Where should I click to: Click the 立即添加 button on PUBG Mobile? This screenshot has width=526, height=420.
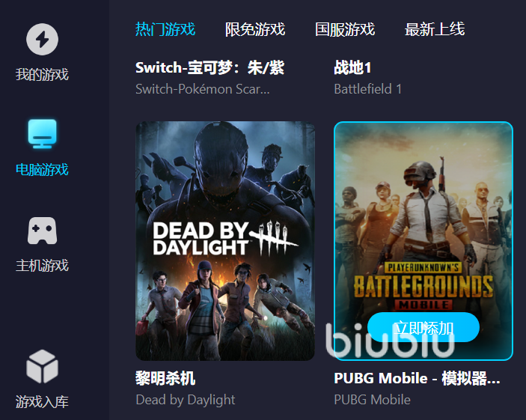point(423,327)
